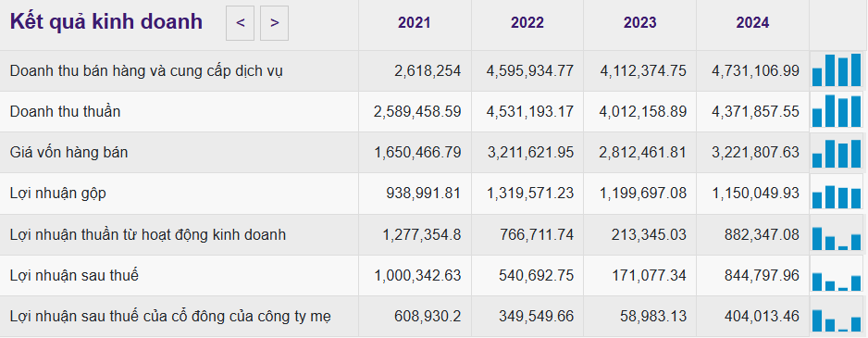The width and height of the screenshot is (868, 338).
Task: Click the Doanh thu thuần row label
Action: click(65, 111)
